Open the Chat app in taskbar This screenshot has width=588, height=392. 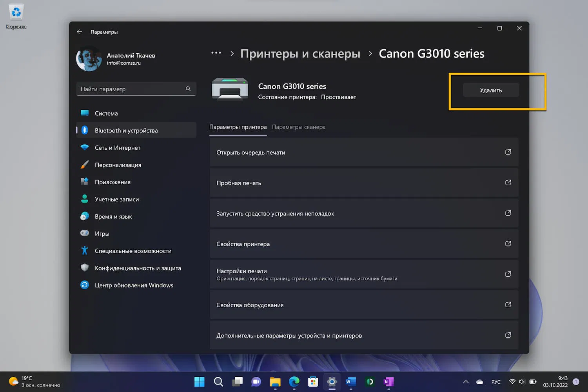coord(256,382)
